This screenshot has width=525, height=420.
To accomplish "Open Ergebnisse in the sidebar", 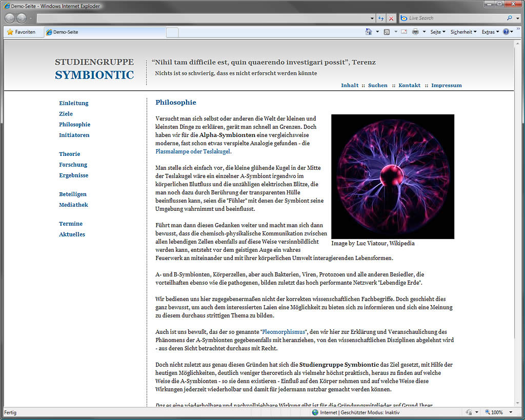I will [74, 175].
